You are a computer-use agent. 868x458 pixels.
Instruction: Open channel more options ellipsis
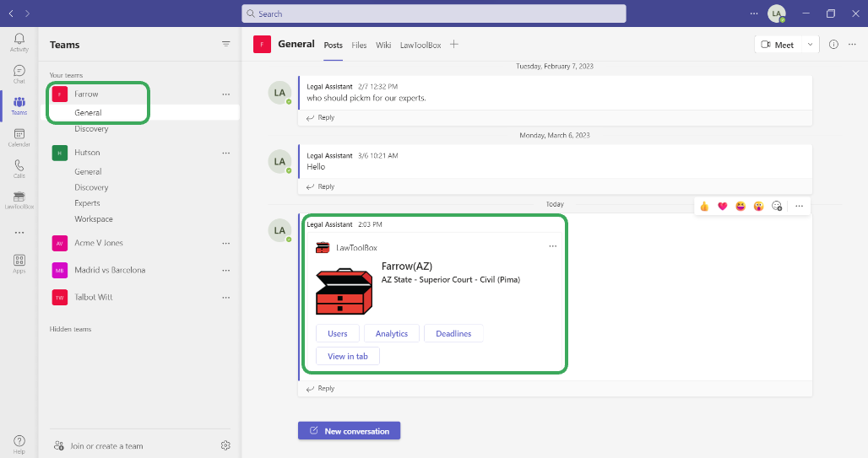[852, 44]
